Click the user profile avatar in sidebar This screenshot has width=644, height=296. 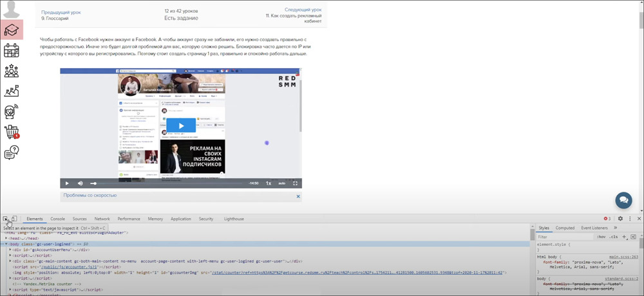(12, 9)
